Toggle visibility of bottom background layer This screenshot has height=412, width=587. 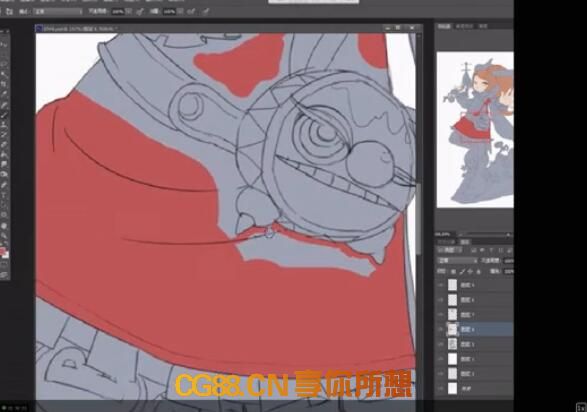pos(441,388)
